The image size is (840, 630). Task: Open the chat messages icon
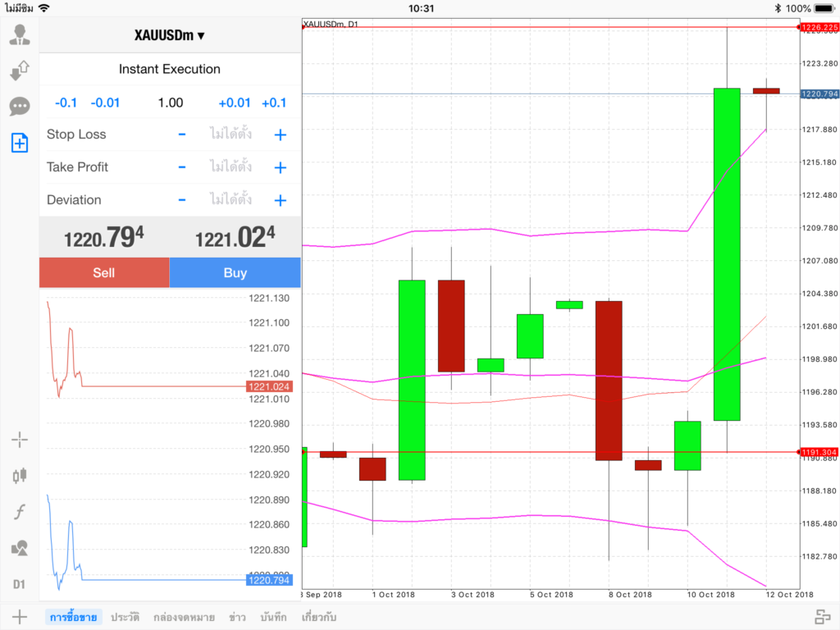(20, 107)
